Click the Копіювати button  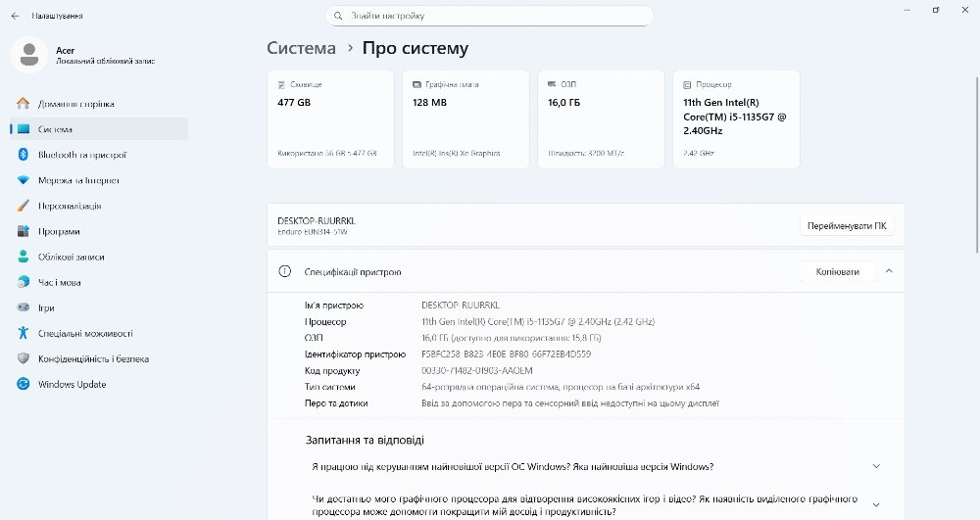coord(838,271)
